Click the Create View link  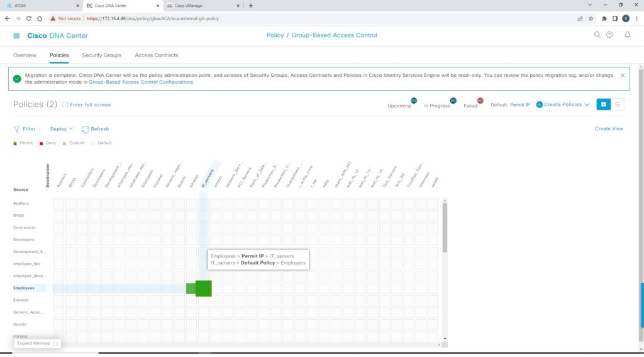(609, 128)
